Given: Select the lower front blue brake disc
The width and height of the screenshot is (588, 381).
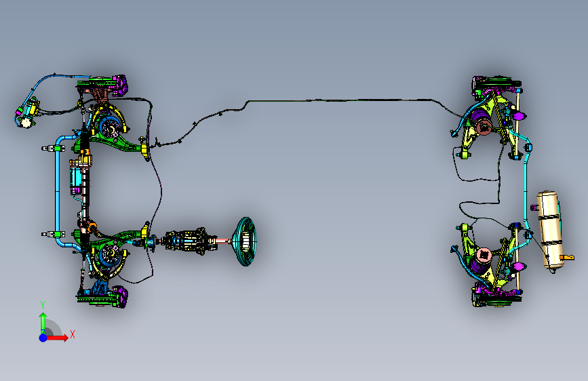Looking at the screenshot, I should pos(110,256).
